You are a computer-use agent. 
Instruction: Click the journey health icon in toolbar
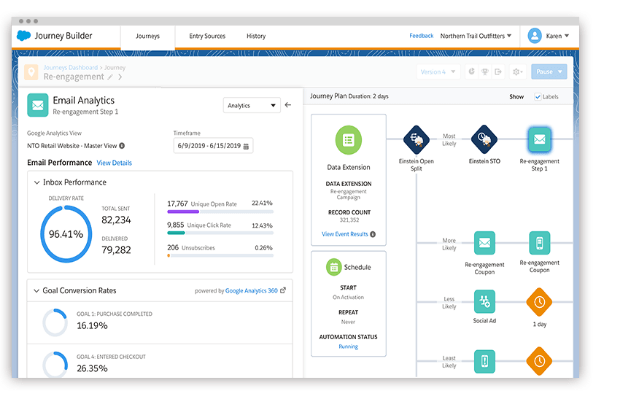coord(472,72)
